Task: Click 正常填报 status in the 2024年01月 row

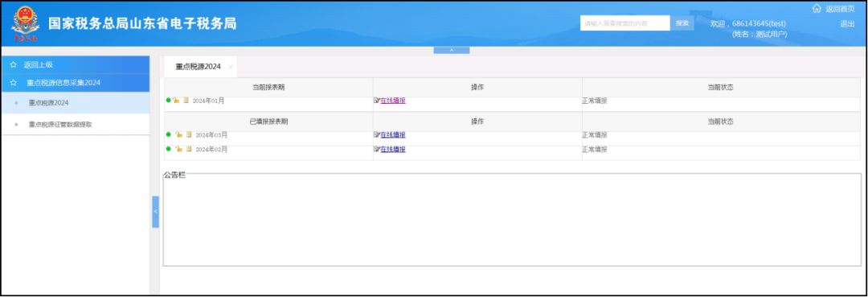Action: [x=595, y=101]
